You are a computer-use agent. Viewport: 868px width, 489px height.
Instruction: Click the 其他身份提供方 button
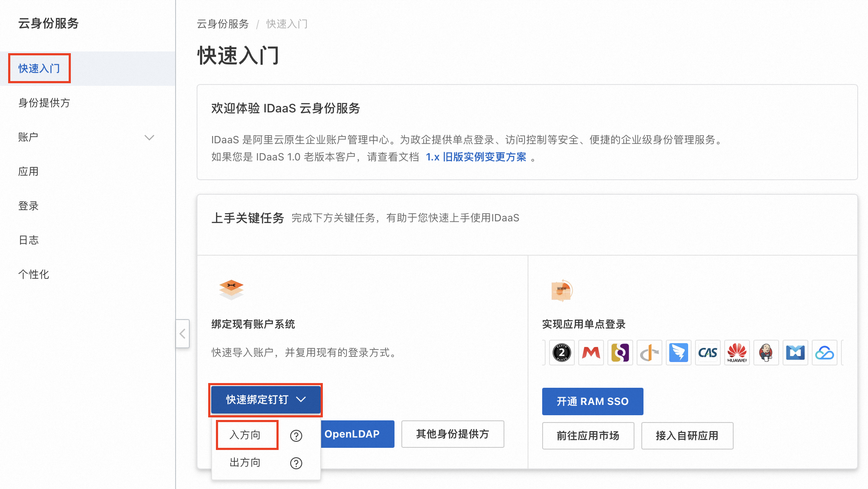pyautogui.click(x=452, y=434)
